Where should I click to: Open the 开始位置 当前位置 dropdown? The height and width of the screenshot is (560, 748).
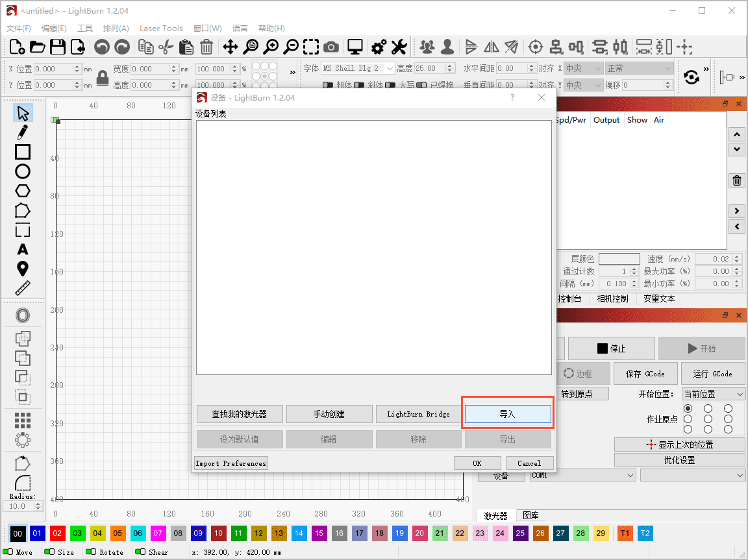coord(713,394)
